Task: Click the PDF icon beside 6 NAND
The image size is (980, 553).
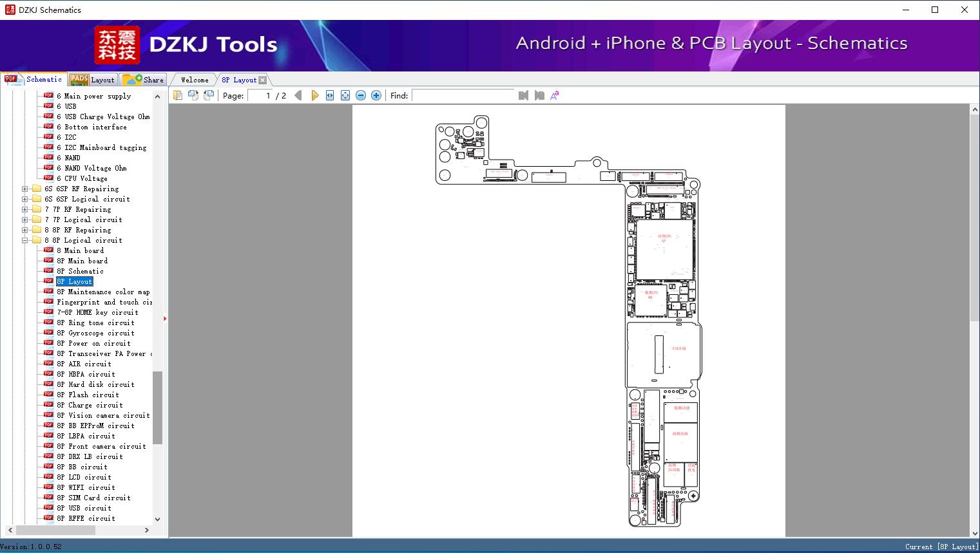Action: pyautogui.click(x=48, y=157)
